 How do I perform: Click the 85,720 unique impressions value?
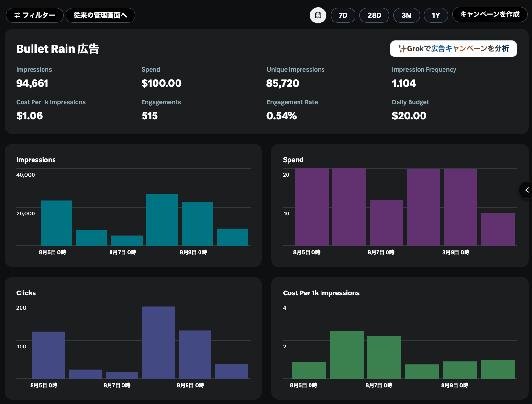(283, 83)
